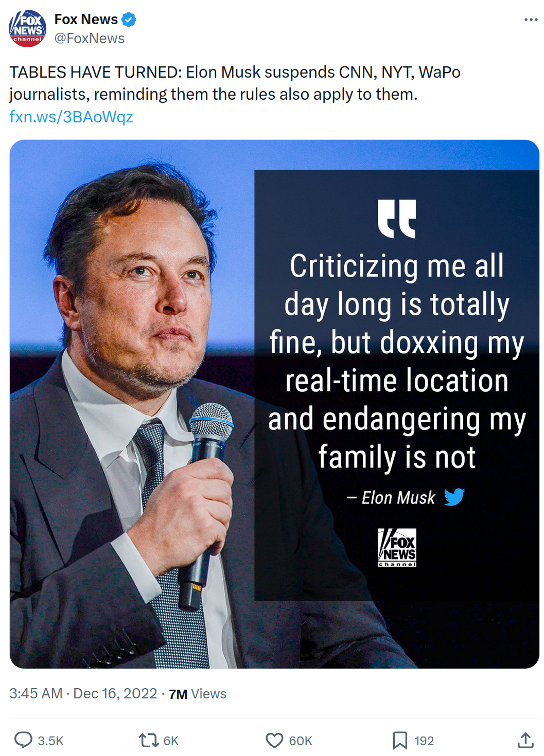This screenshot has height=756, width=544.
Task: Like the tweet with heart icon
Action: pyautogui.click(x=274, y=740)
